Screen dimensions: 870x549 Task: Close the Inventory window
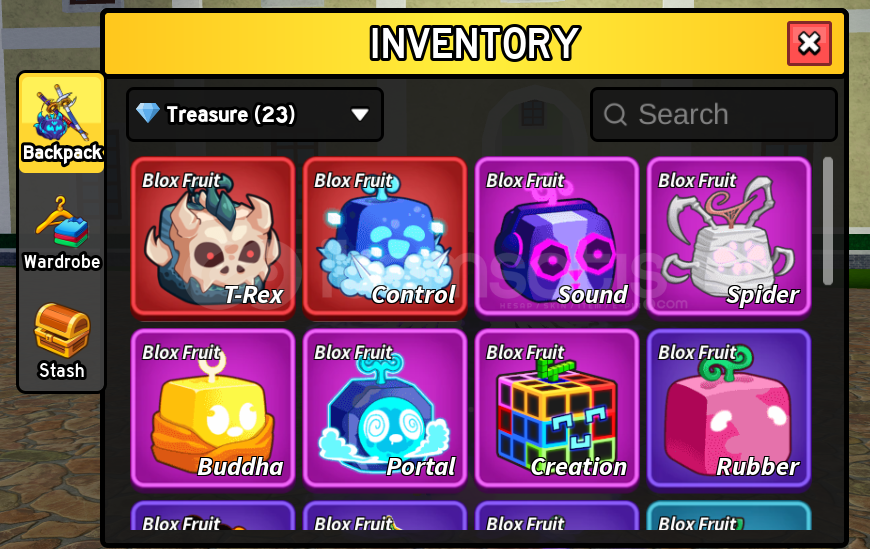809,43
